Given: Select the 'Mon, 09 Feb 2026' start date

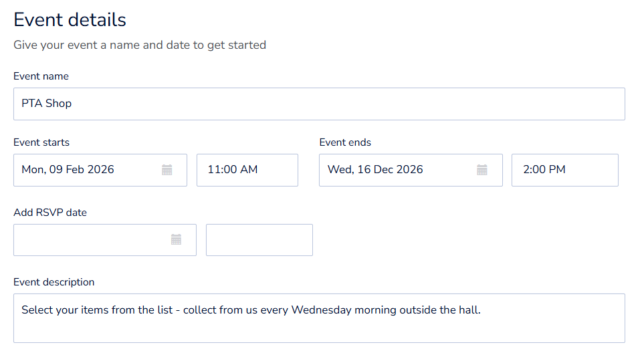Looking at the screenshot, I should point(68,170).
